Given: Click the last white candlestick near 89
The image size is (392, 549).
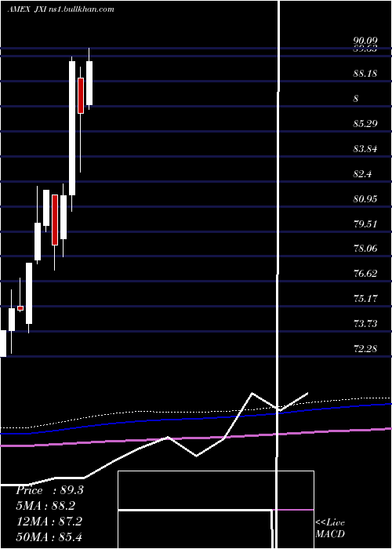Looking at the screenshot, I should [x=89, y=83].
